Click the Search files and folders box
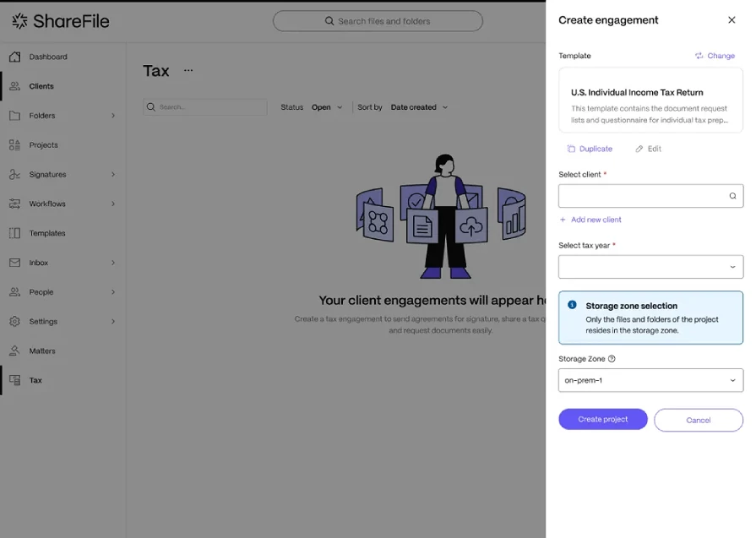756x538 pixels. pyautogui.click(x=378, y=21)
